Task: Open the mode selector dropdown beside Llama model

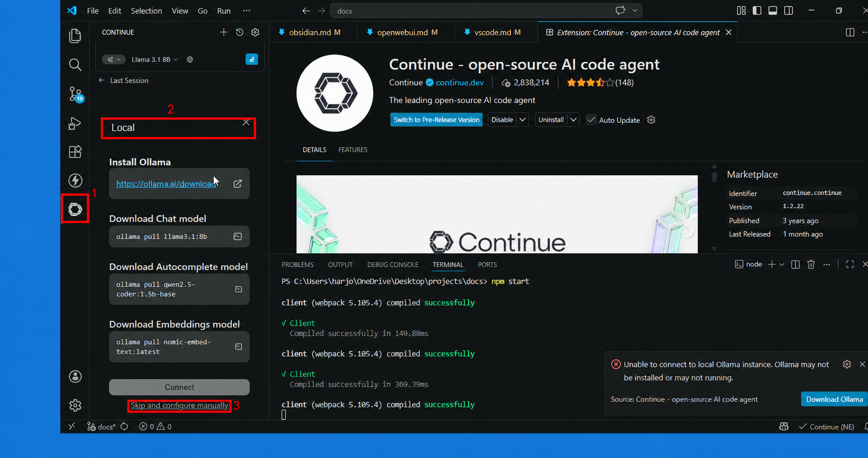Action: [114, 59]
